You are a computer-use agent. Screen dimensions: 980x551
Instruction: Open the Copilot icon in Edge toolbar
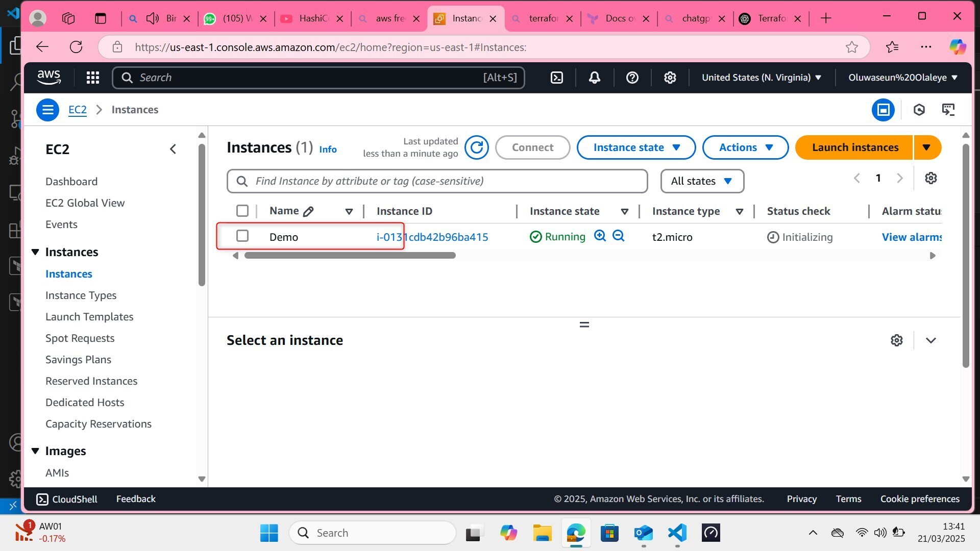pos(958,47)
